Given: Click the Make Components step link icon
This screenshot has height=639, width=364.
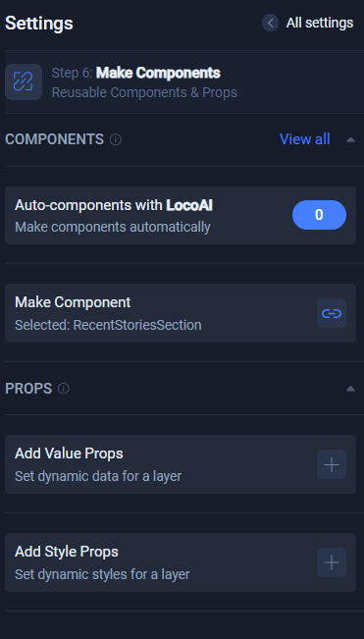Looking at the screenshot, I should [x=24, y=81].
